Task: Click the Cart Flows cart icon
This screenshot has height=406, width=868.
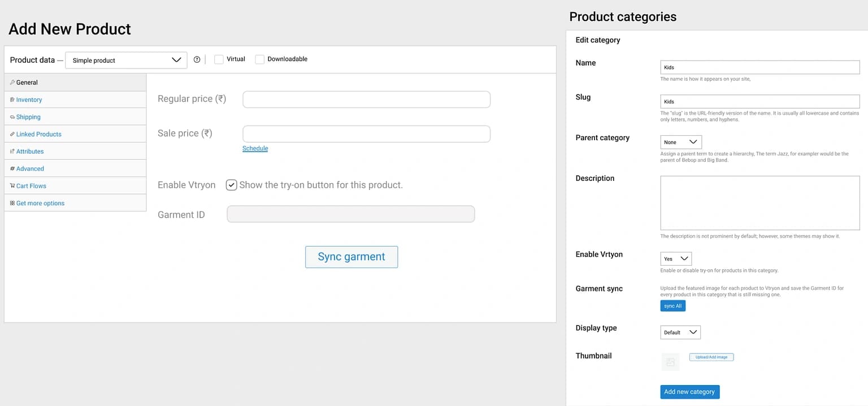Action: 12,185
